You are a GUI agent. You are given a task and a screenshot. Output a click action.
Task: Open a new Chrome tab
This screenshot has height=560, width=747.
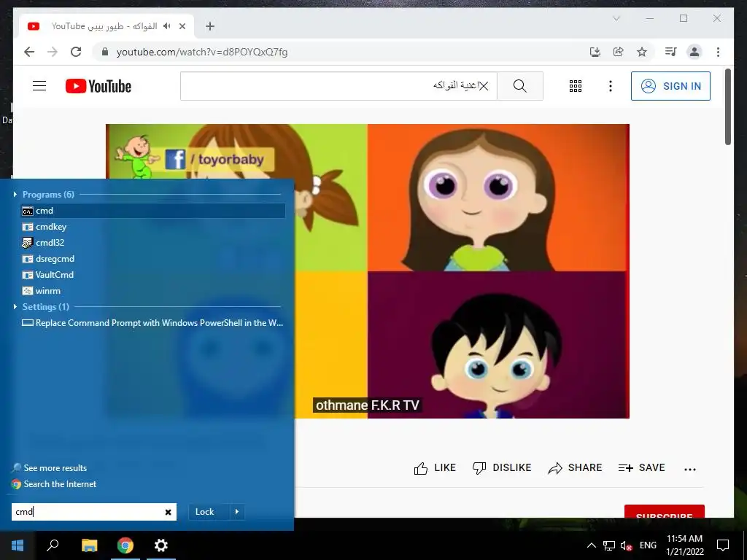(210, 26)
